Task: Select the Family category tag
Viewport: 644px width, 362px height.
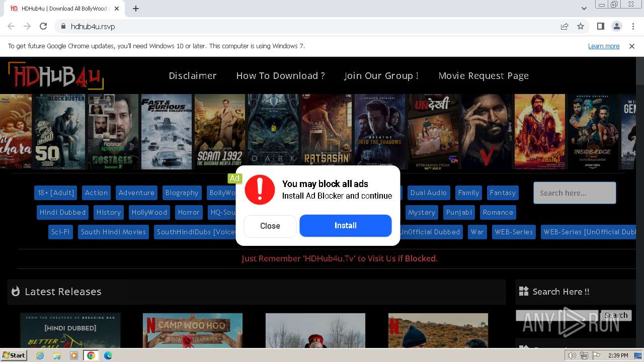Action: coord(468,193)
